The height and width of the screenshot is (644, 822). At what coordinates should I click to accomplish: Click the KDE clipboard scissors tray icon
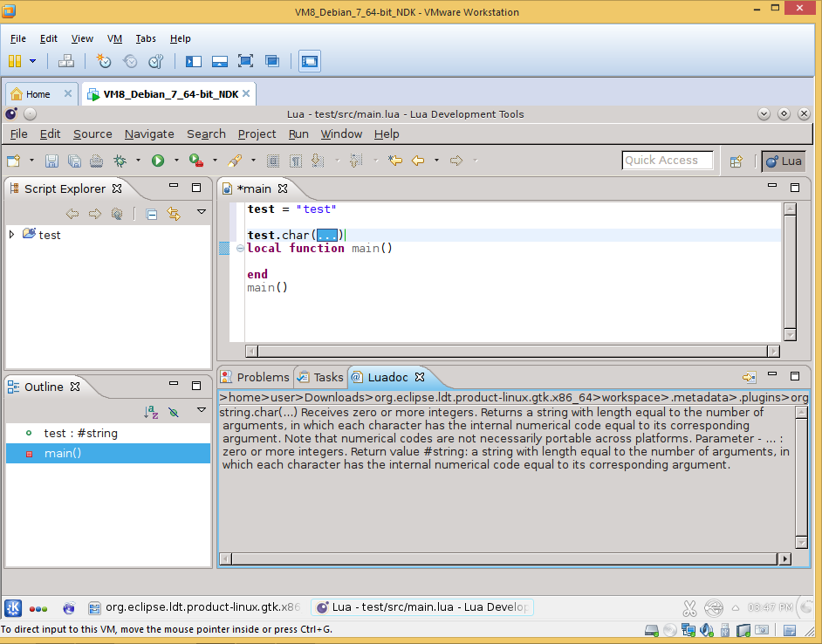click(x=689, y=608)
